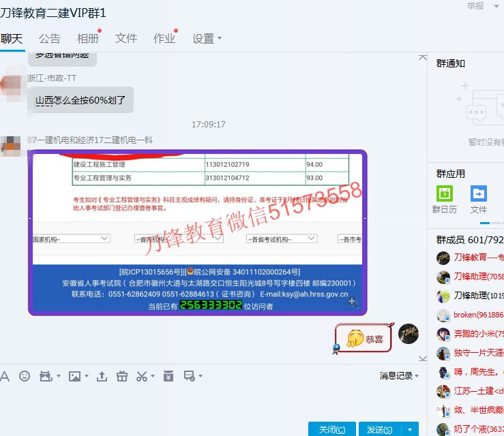This screenshot has width=504, height=436.
Task: Click the 举报 report link
Action: click(475, 6)
